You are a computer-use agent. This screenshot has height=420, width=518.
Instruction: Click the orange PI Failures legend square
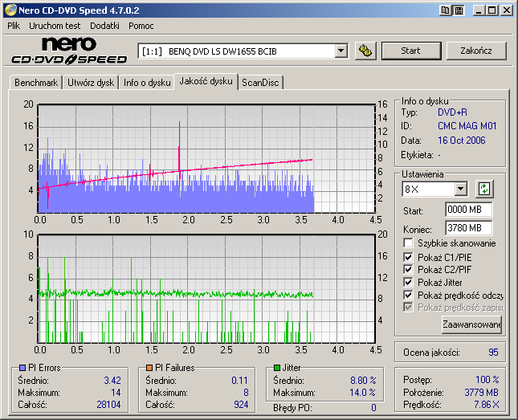[149, 368]
